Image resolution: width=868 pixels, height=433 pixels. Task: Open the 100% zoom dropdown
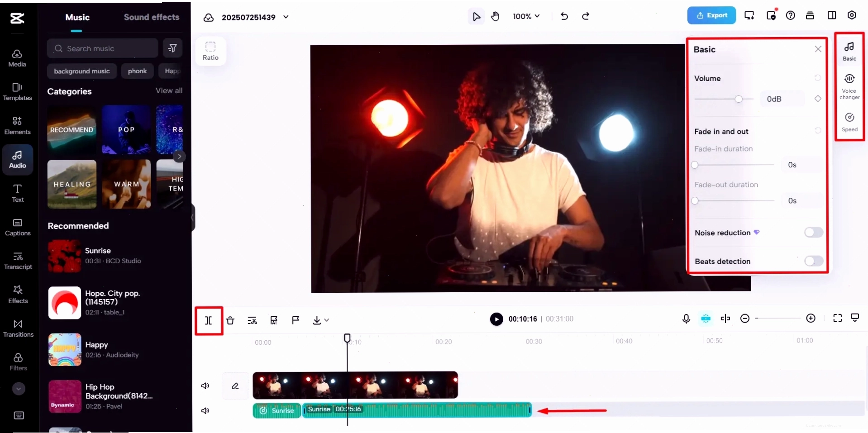pos(526,16)
